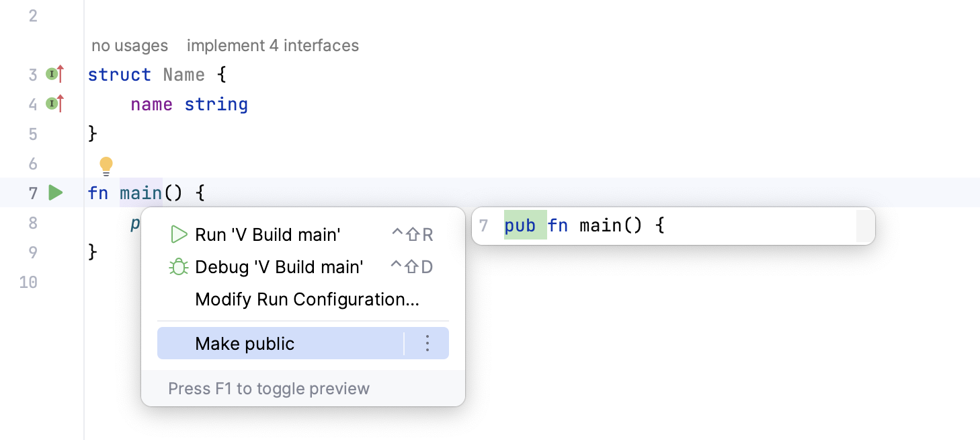Click the "Press F1 to toggle preview" footer
The height and width of the screenshot is (440, 980).
pyautogui.click(x=268, y=388)
